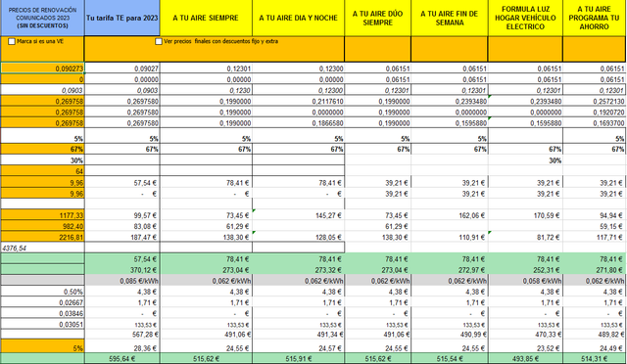
Task: Select cell 0,1920720 in last column
Action: [595, 113]
